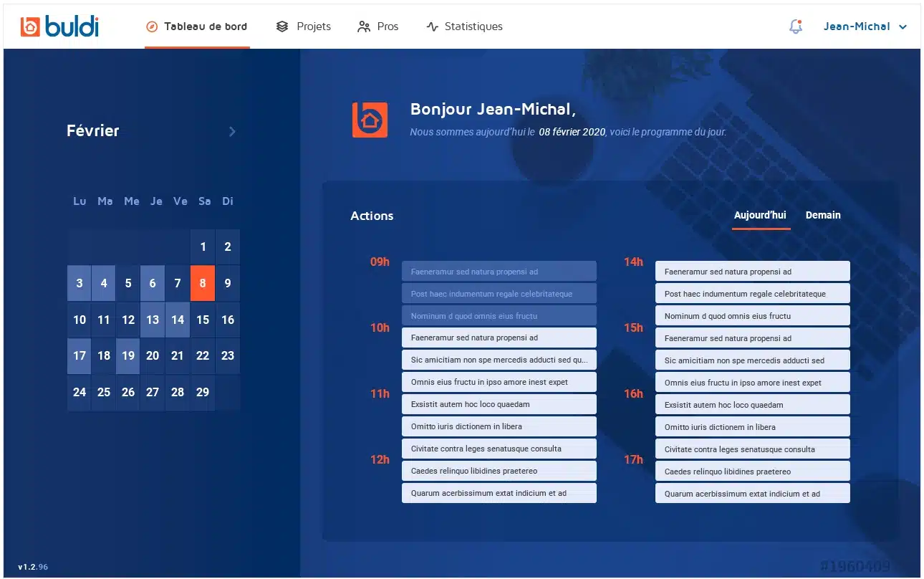Open the Tableau de bord tab
The height and width of the screenshot is (579, 924).
197,27
